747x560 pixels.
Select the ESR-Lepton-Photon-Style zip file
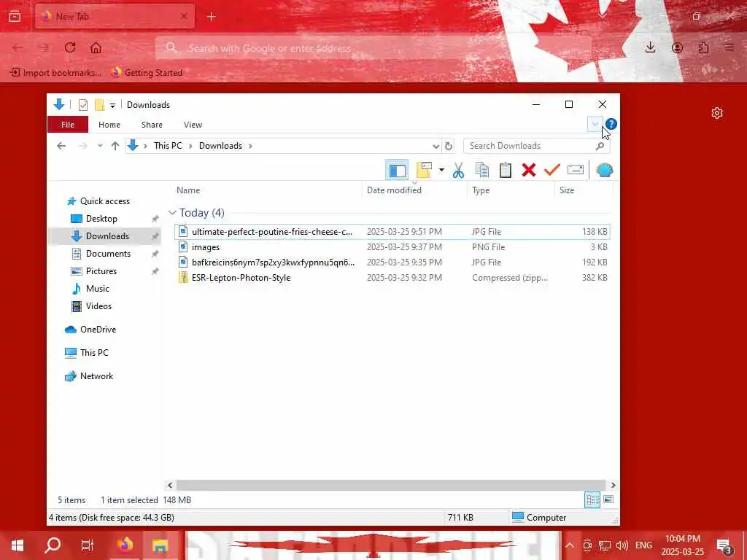click(x=392, y=277)
